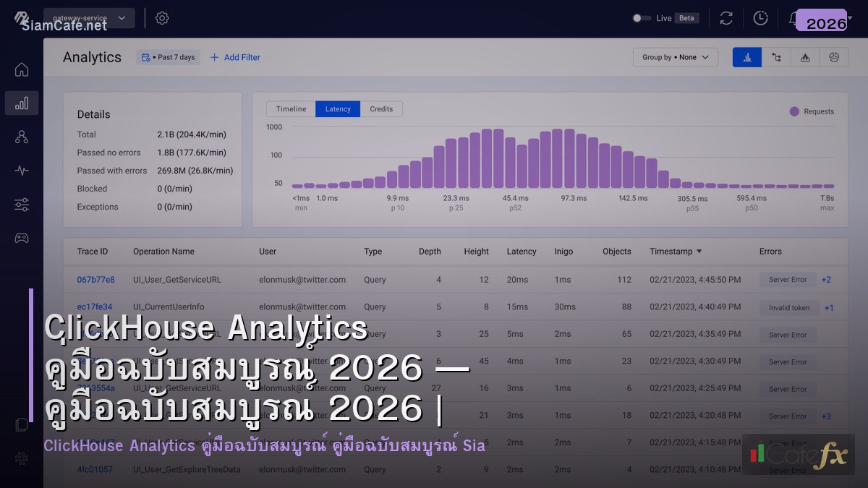Select the Analytics bar-chart sidebar icon
This screenshot has height=488, width=868.
pyautogui.click(x=22, y=103)
